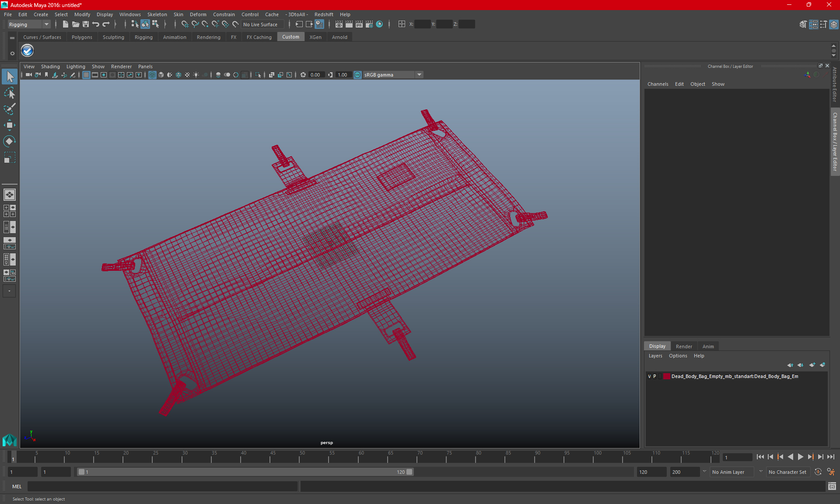
Task: Activate the Lasso select tool
Action: [9, 93]
